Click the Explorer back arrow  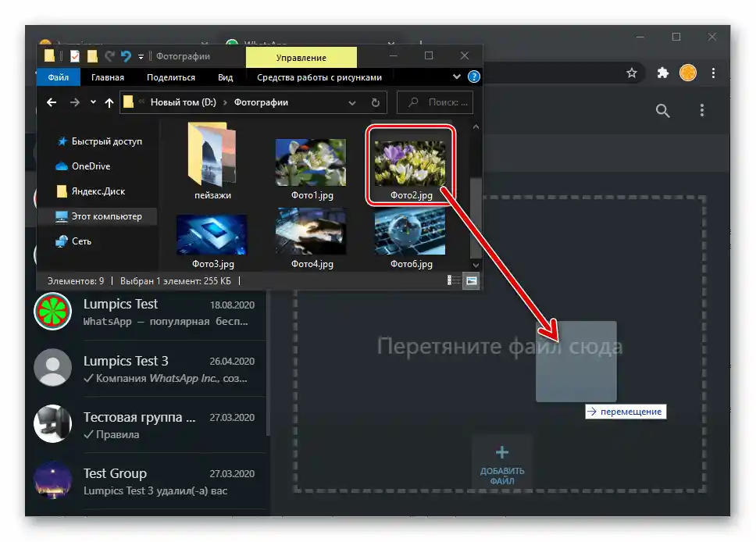pyautogui.click(x=52, y=102)
